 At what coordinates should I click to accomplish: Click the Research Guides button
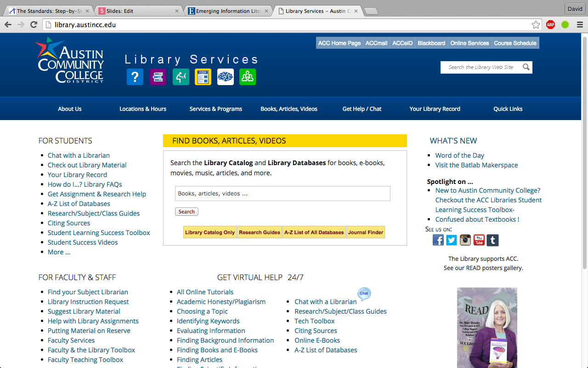click(260, 232)
